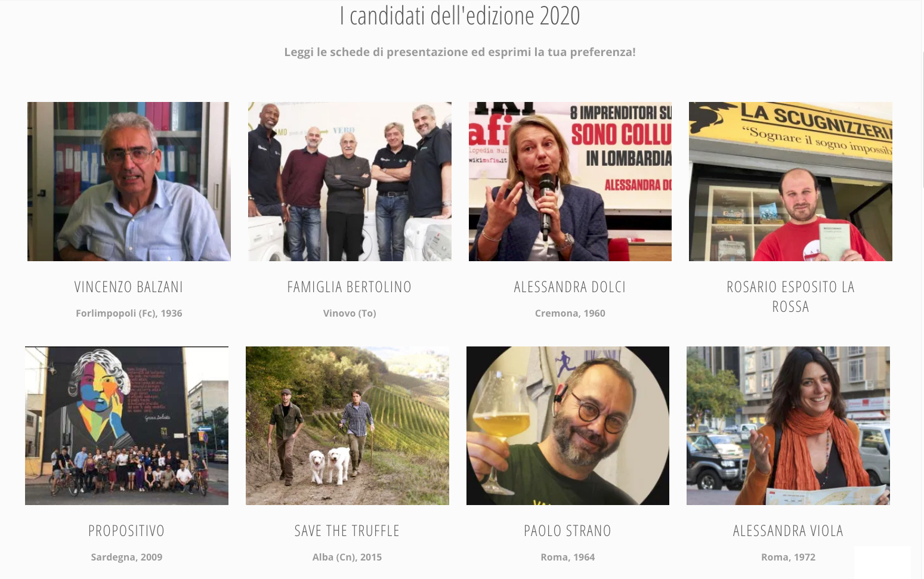Image resolution: width=924 pixels, height=579 pixels.
Task: Open ROSARIO ESPOSITO LA ROSSA profile link
Action: click(x=790, y=296)
